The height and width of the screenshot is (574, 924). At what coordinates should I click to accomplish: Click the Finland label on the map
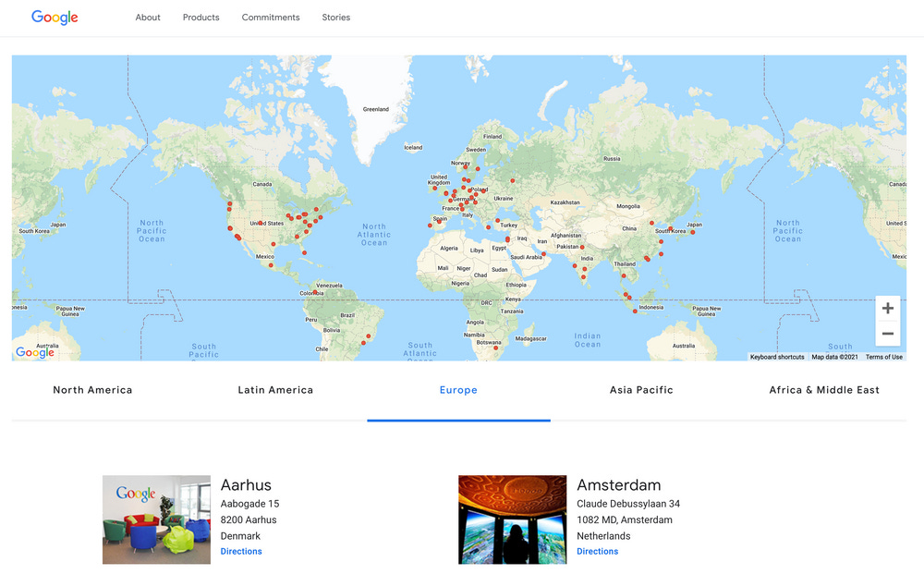(492, 136)
